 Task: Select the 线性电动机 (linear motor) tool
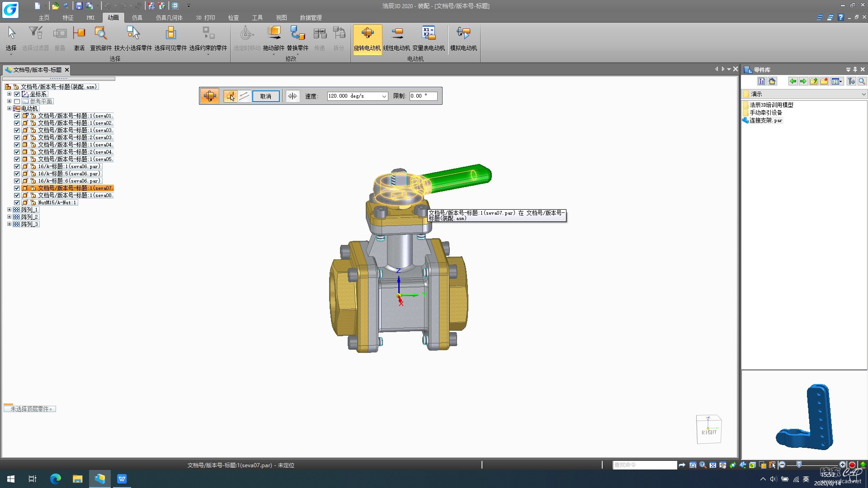pos(396,39)
